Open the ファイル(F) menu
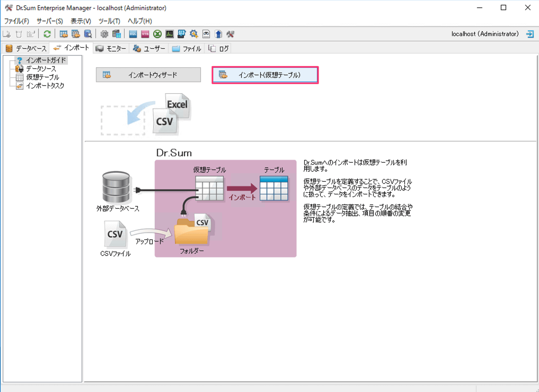 [16, 21]
